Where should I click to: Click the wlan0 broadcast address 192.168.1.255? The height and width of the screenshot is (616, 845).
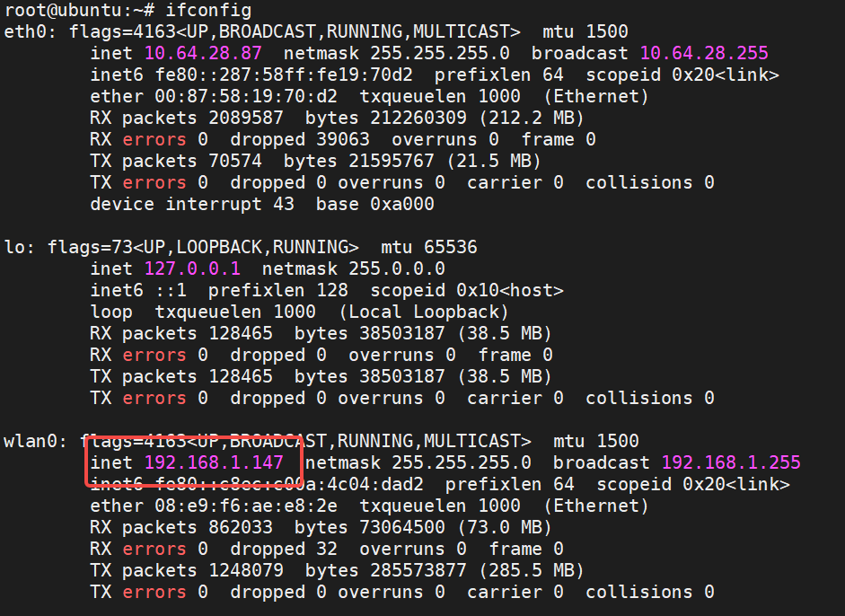[731, 462]
